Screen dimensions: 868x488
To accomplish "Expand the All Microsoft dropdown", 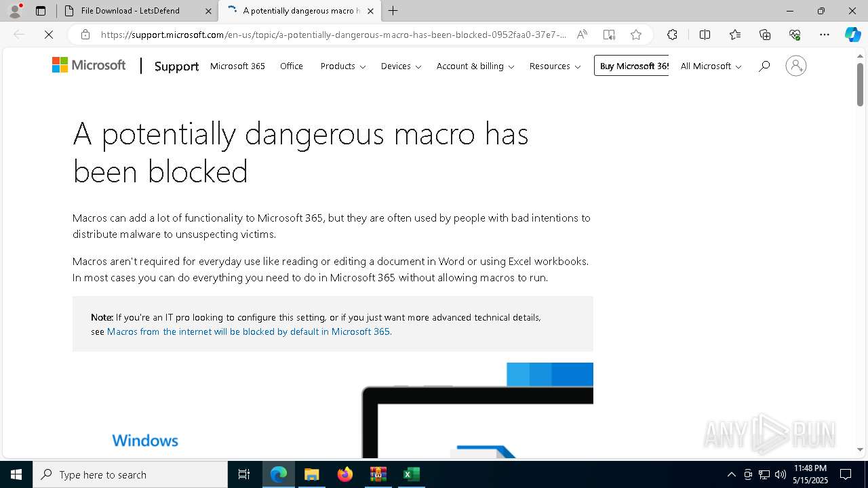I will tap(711, 66).
